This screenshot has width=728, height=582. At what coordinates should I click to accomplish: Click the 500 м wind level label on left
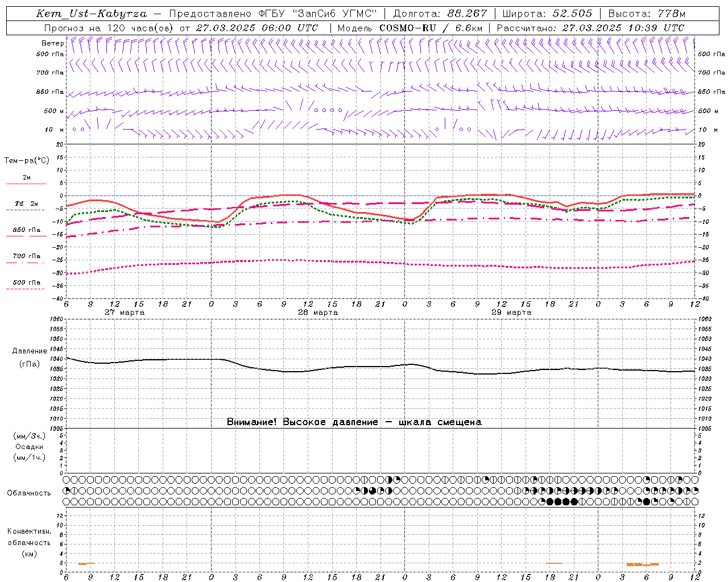pyautogui.click(x=54, y=111)
